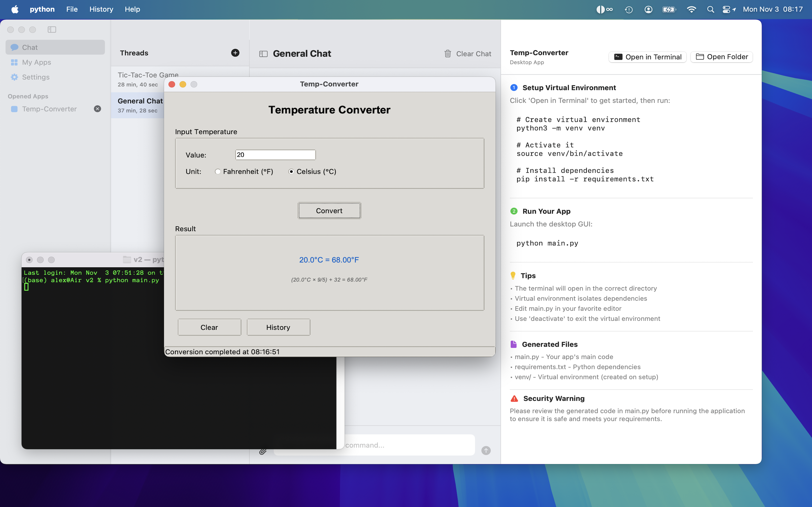This screenshot has height=507, width=812.
Task: Click the new thread plus icon
Action: [x=235, y=53]
